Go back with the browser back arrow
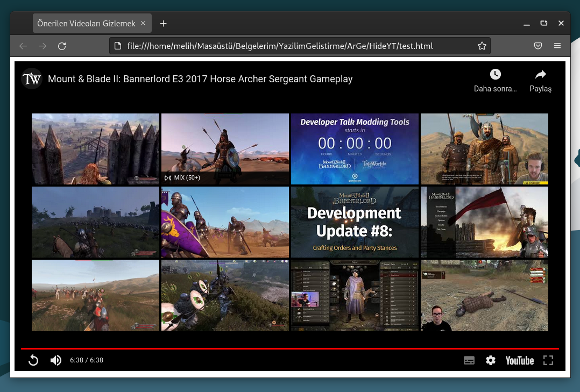 pos(23,46)
